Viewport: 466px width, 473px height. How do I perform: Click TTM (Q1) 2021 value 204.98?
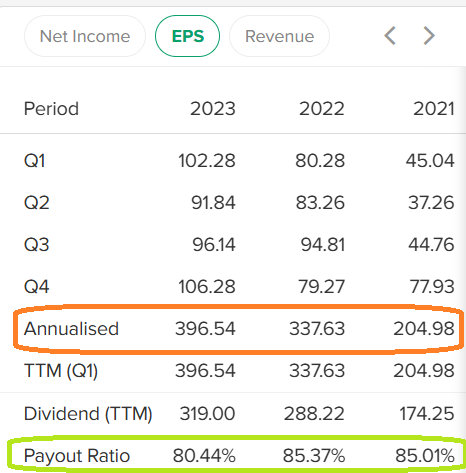424,371
